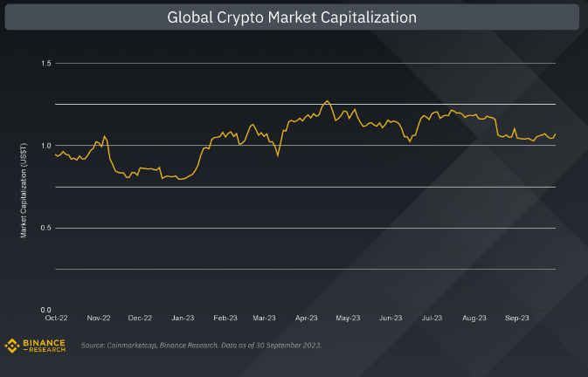Click the Jun-23 x-axis label
The width and height of the screenshot is (588, 377).
tap(391, 318)
